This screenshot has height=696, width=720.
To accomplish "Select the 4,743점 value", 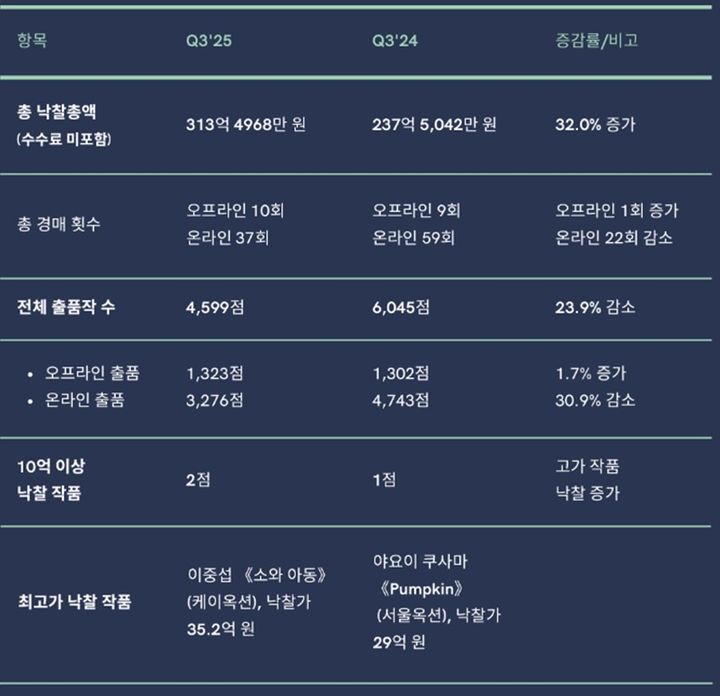I will pyautogui.click(x=400, y=400).
